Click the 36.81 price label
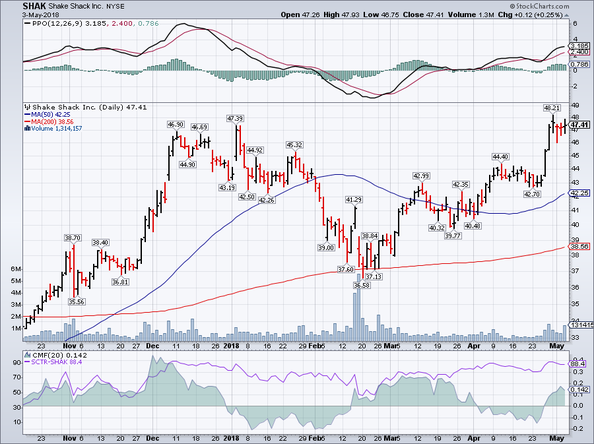594x444 pixels. 120,282
